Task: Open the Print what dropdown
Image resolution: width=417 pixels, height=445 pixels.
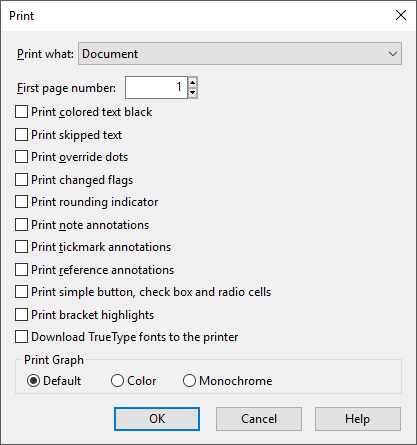Action: [x=240, y=54]
